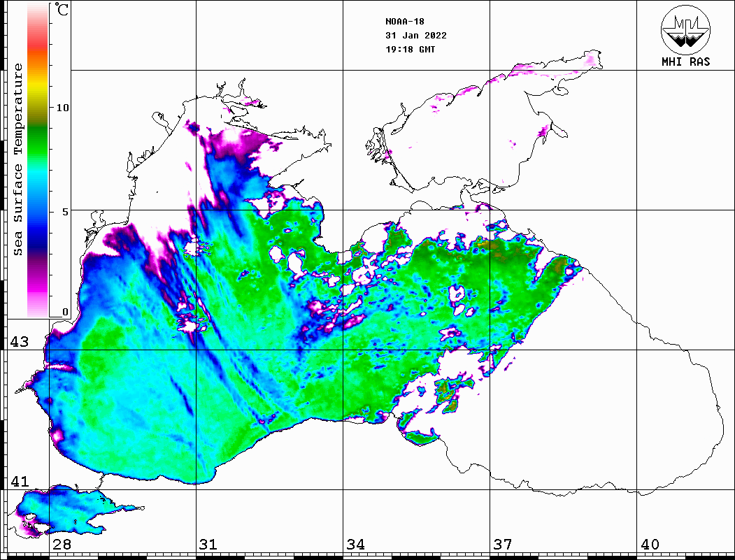Viewport: 735px width, 560px height.
Task: Click the MHI RAS logo emblem
Action: pyautogui.click(x=685, y=29)
